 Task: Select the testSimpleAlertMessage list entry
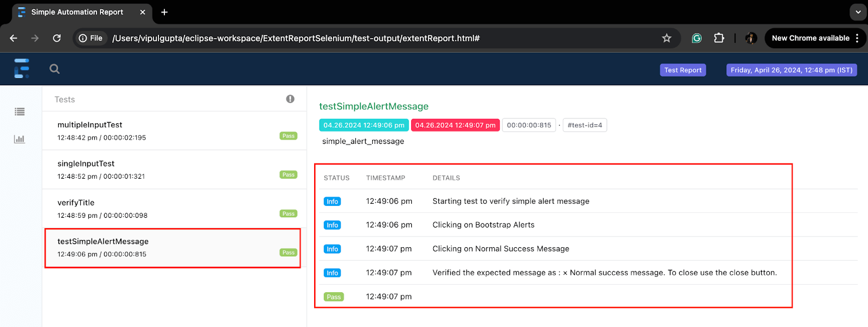tap(174, 248)
